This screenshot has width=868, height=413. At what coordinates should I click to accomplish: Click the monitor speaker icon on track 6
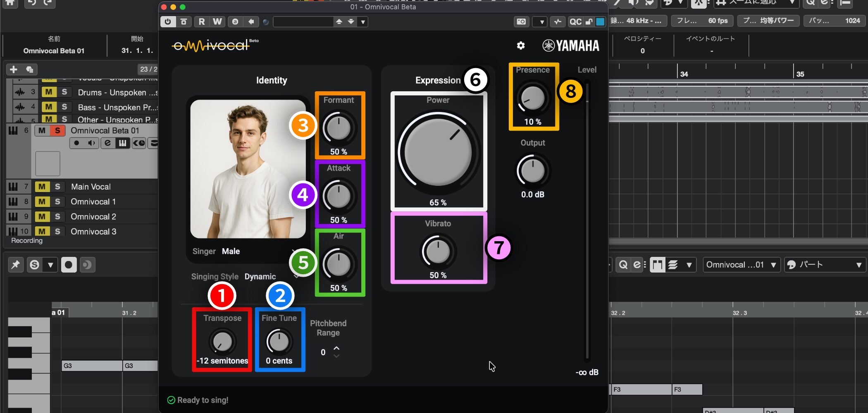point(91,143)
